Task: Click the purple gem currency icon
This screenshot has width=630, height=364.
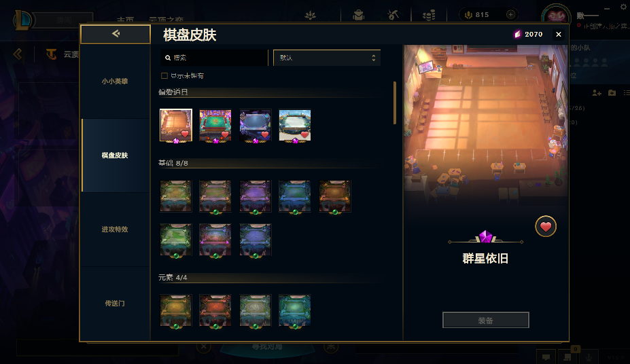Action: [x=517, y=34]
